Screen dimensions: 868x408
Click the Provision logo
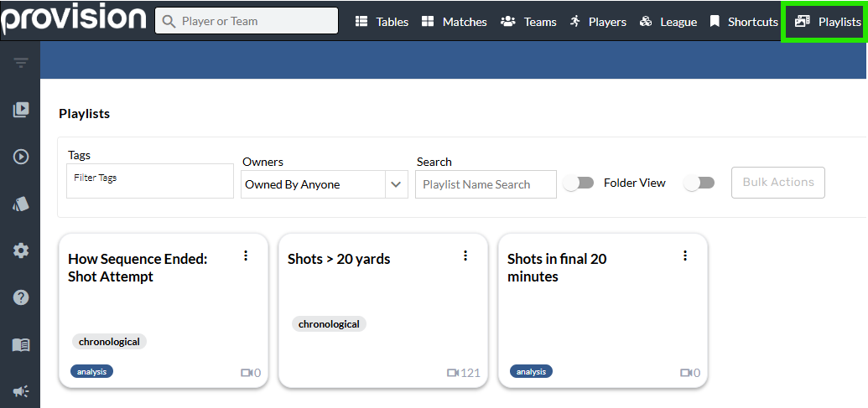(x=74, y=18)
